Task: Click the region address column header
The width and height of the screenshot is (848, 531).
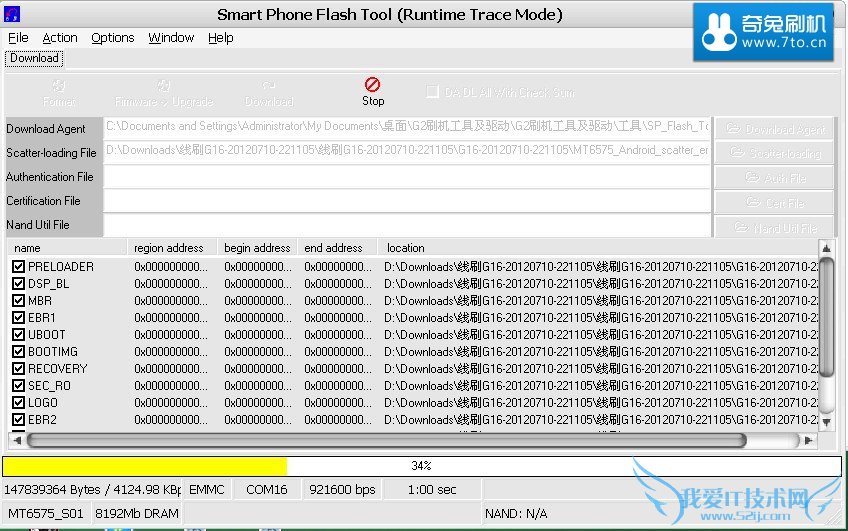Action: tap(168, 248)
